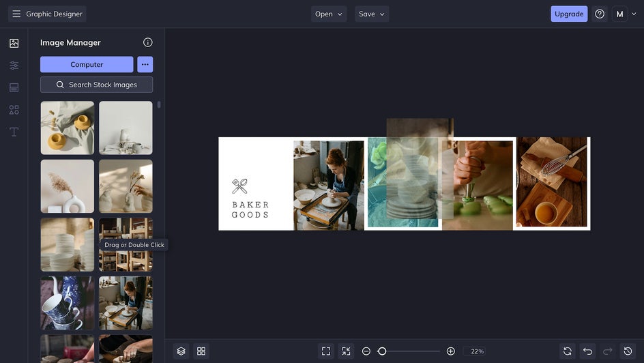Zoom in with the plus icon
Image resolution: width=644 pixels, height=363 pixels.
450,351
